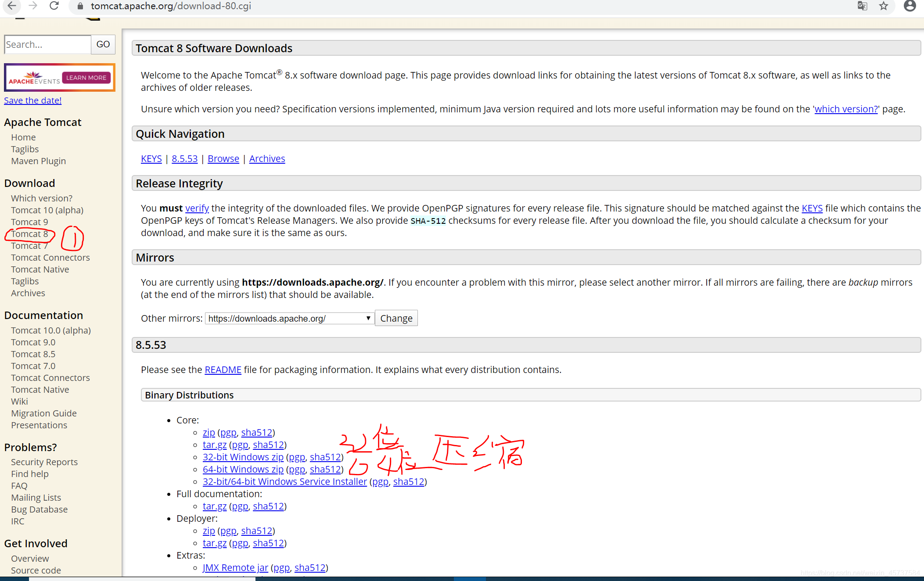Open sha512 for JMX Remote jar
This screenshot has width=924, height=581.
pos(310,568)
